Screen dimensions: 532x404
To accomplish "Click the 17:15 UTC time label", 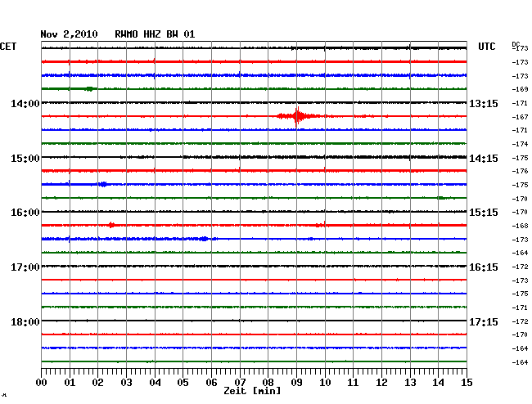I will [x=484, y=321].
